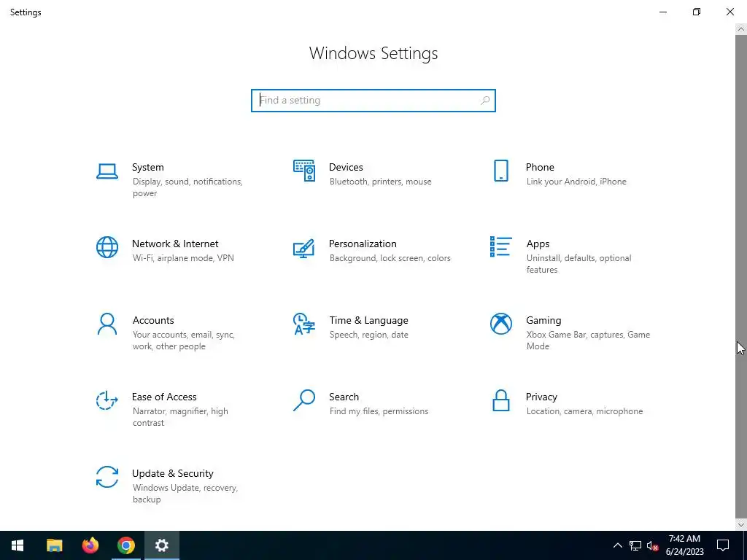Click Network & Internet heading
Image resolution: width=747 pixels, height=560 pixels.
[175, 244]
